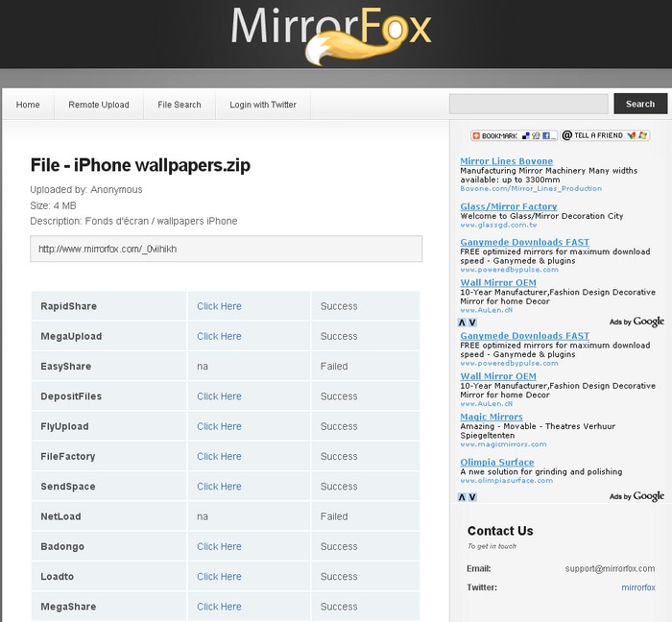Click the down arrow in the second ad block

pos(472,497)
